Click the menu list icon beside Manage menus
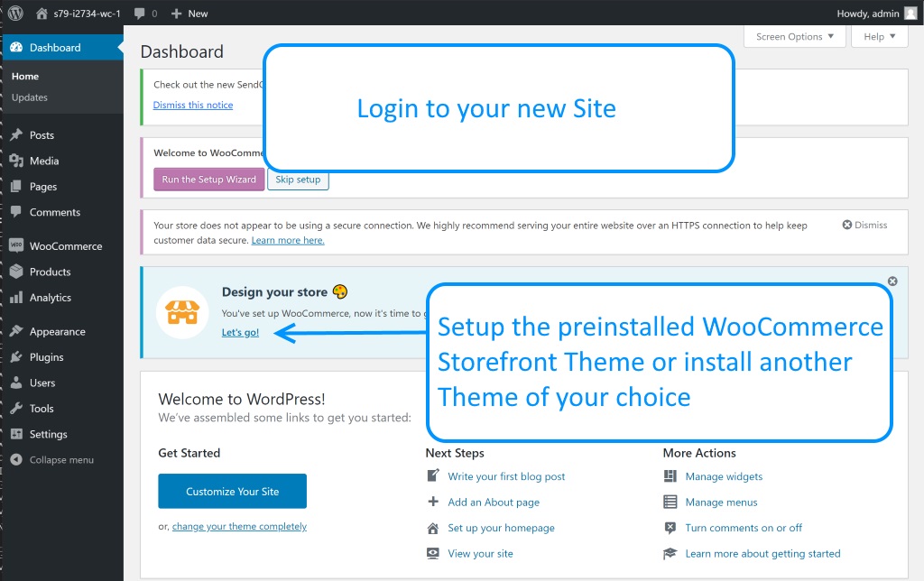The height and width of the screenshot is (581, 924). (670, 502)
